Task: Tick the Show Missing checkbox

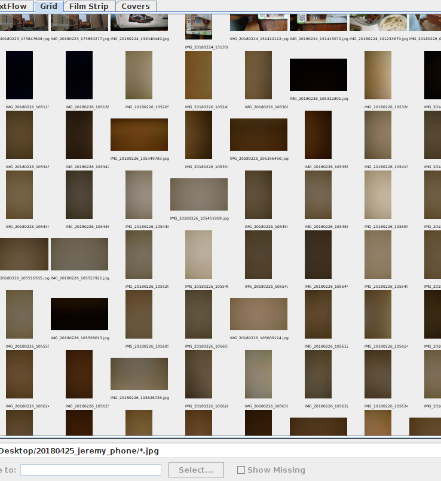Action: [x=241, y=470]
